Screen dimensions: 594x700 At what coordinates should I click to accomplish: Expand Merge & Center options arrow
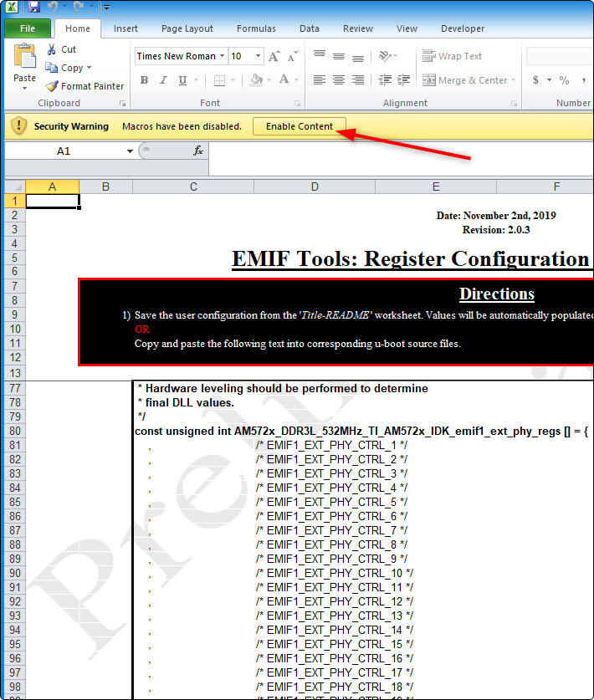513,80
